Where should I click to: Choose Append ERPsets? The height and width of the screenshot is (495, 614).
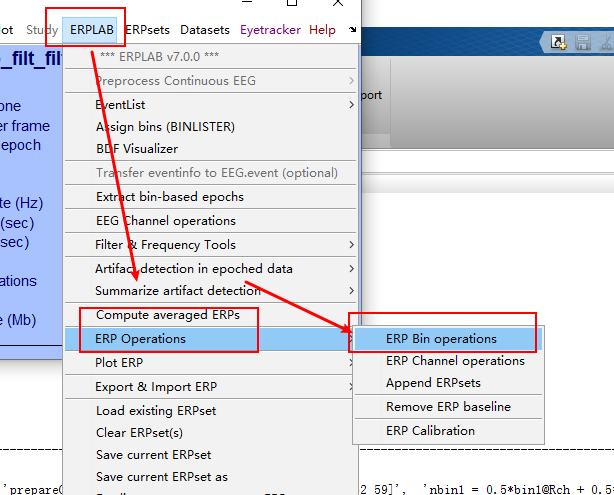(448, 383)
